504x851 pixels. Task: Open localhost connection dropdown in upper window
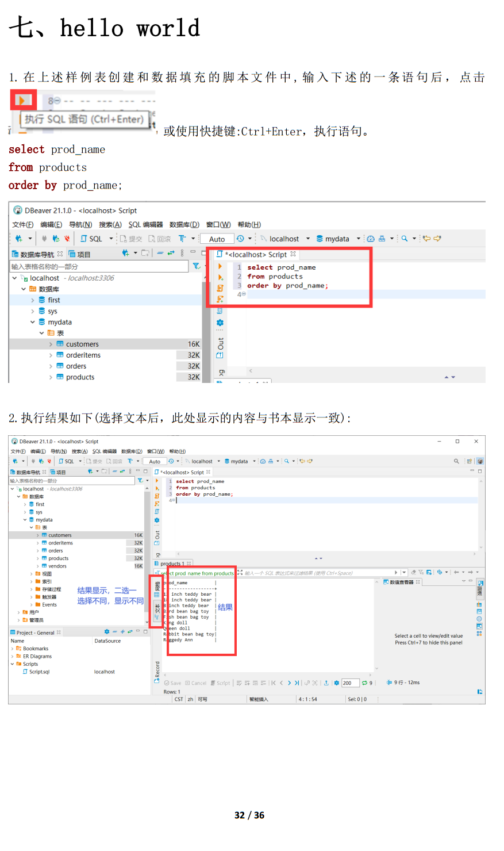point(308,239)
